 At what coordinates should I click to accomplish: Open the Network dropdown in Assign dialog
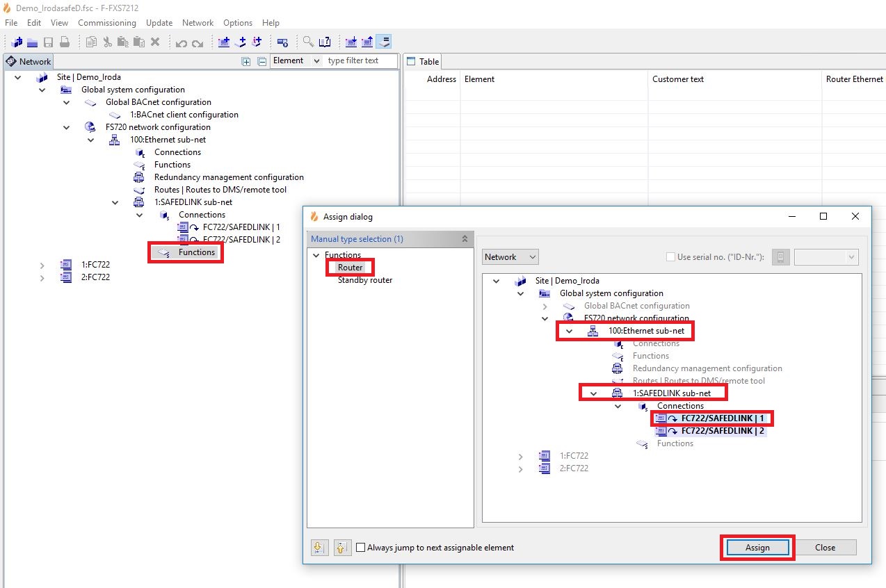point(510,257)
